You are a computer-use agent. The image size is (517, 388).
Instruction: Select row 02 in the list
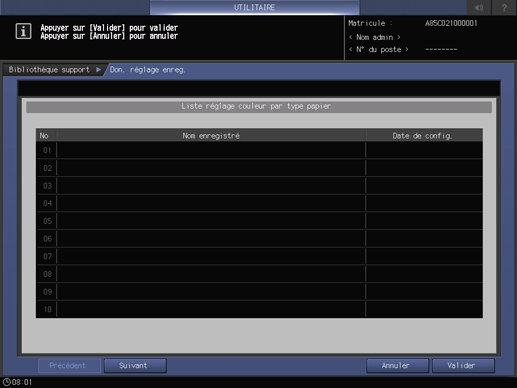259,168
